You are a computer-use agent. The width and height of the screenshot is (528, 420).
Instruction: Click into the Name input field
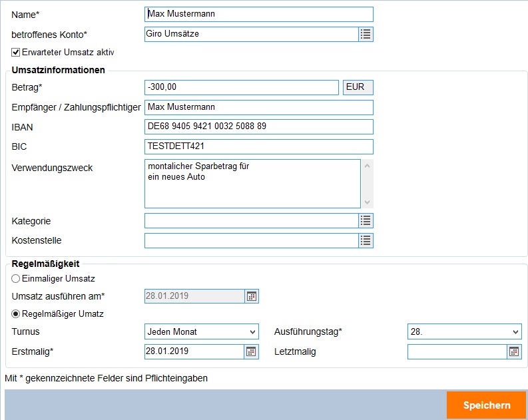click(258, 14)
